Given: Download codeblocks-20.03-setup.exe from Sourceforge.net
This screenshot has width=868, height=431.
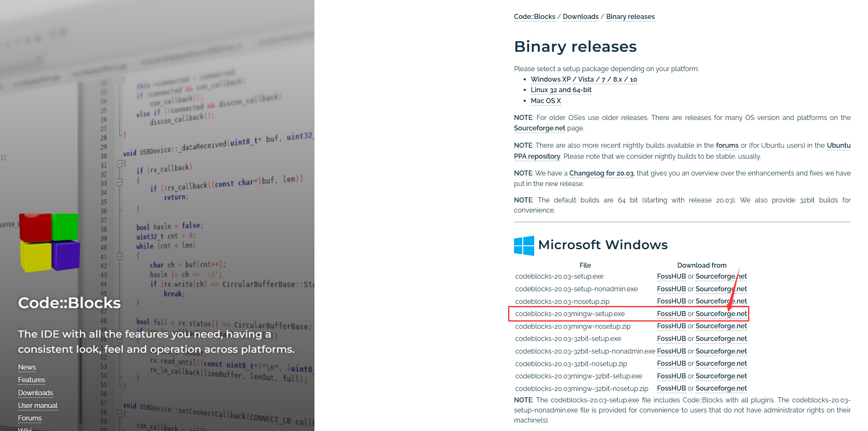Looking at the screenshot, I should point(721,276).
